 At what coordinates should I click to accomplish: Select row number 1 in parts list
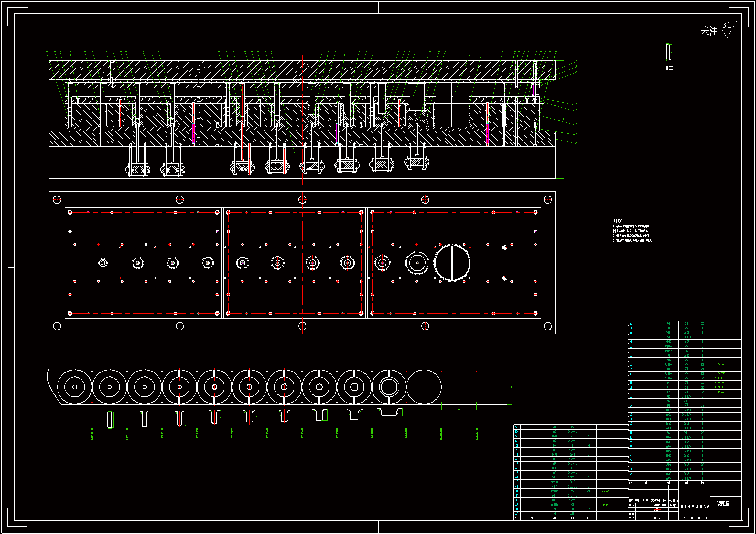[631, 478]
